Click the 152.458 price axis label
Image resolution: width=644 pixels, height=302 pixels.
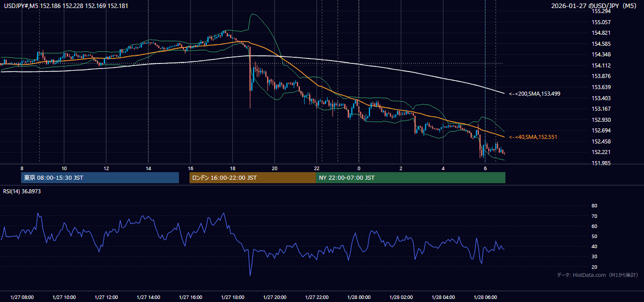[x=601, y=141]
